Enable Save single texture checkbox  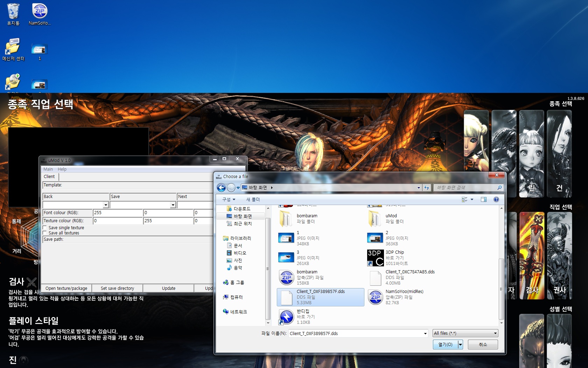(45, 228)
